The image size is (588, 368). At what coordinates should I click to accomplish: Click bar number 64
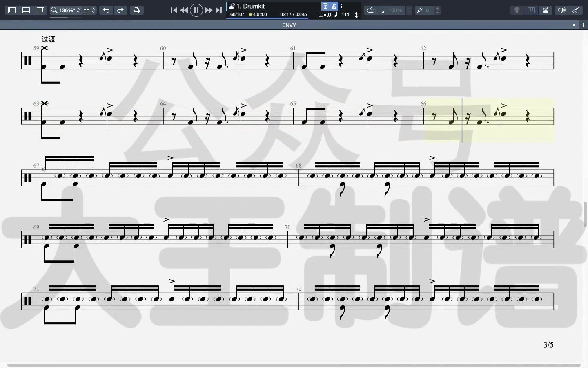tap(163, 104)
